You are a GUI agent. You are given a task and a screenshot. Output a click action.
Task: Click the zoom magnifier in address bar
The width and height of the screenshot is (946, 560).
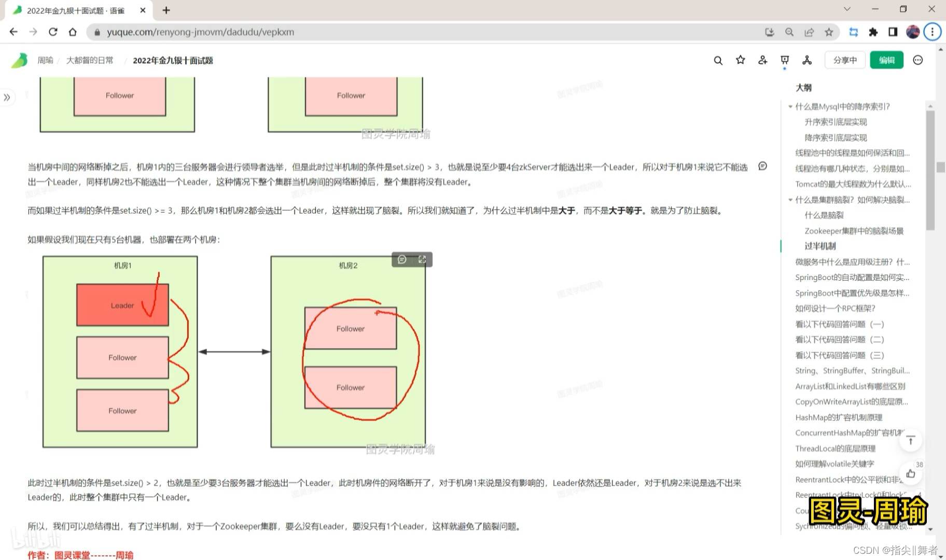point(789,32)
